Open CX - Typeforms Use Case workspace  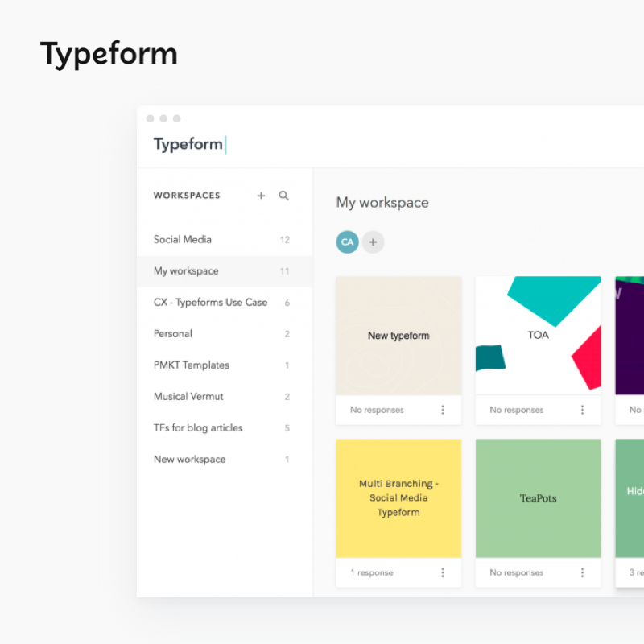coord(225,303)
